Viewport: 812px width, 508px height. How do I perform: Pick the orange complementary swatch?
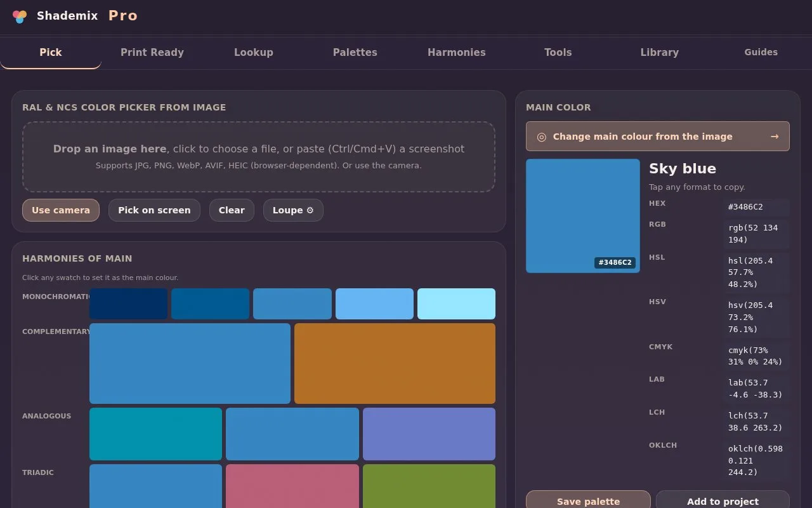point(395,363)
